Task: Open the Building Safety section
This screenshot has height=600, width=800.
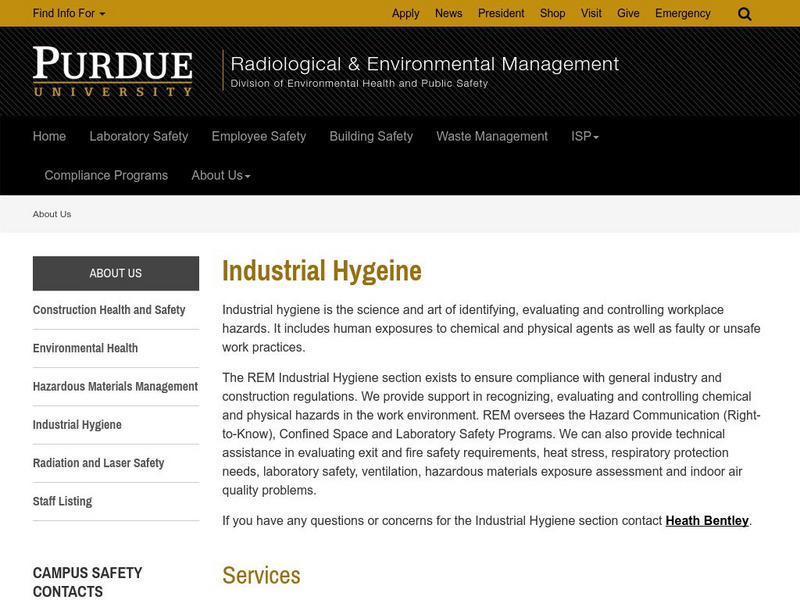Action: point(371,136)
